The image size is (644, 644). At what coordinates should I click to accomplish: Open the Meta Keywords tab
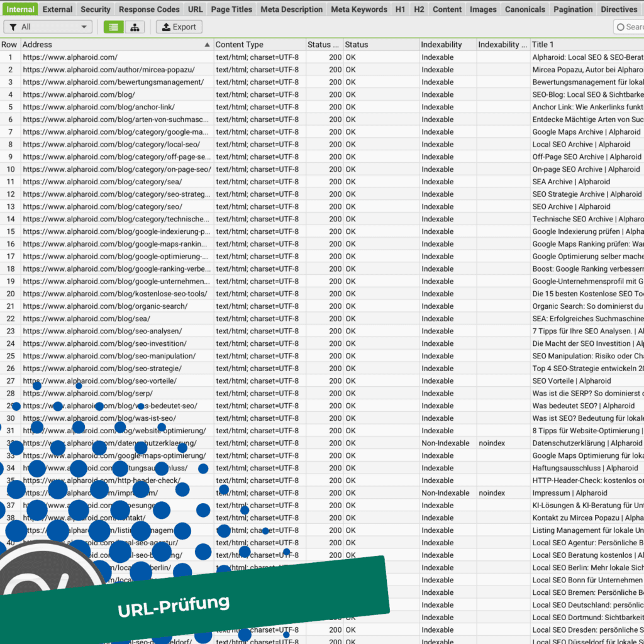tap(359, 9)
